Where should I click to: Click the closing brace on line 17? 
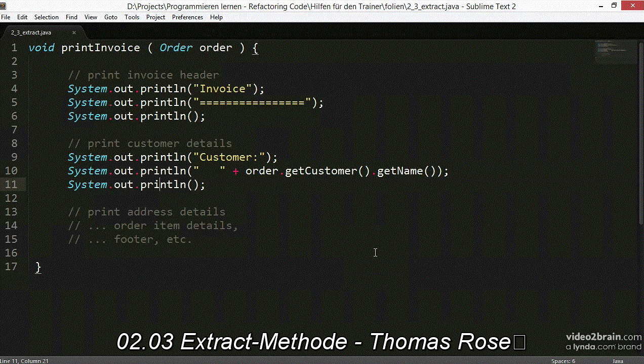pyautogui.click(x=38, y=267)
